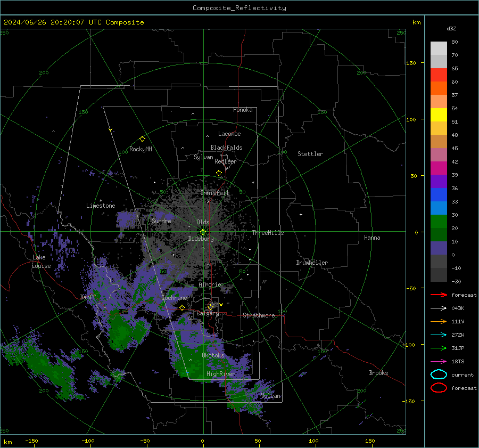This screenshot has height=448, width=479.
Task: Click the Composite_Reflectivity title
Action: pyautogui.click(x=240, y=8)
